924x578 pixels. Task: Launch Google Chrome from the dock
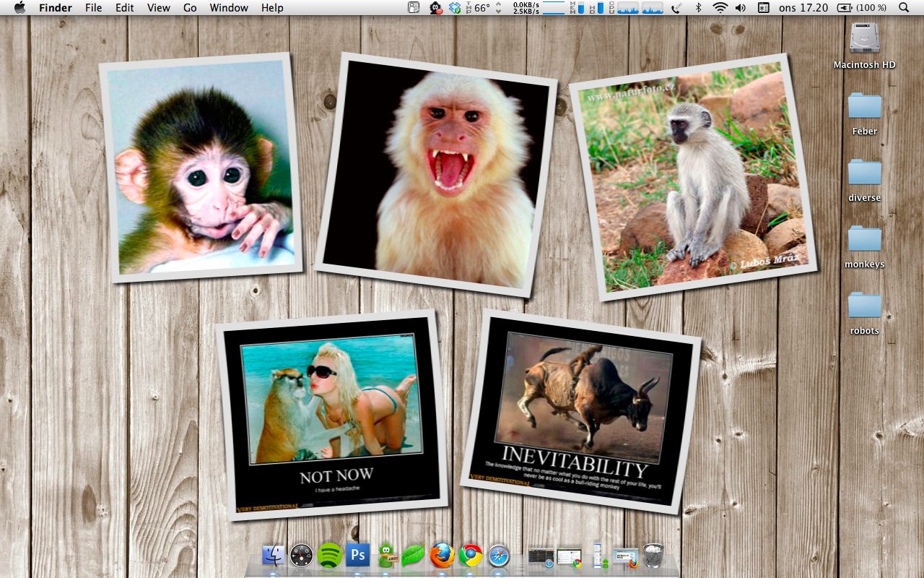pyautogui.click(x=471, y=556)
